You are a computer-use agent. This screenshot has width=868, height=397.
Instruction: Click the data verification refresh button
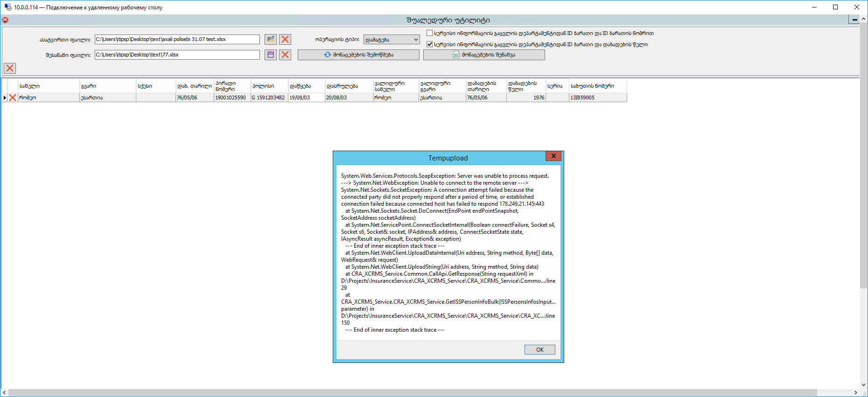pyautogui.click(x=358, y=55)
